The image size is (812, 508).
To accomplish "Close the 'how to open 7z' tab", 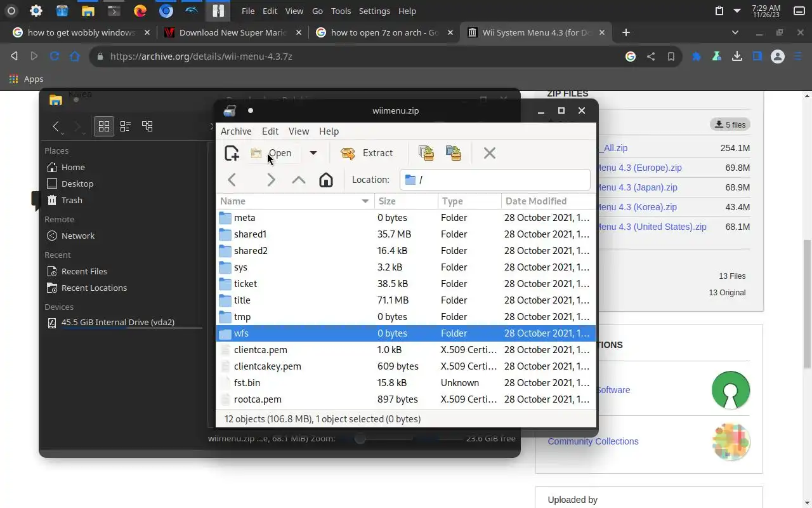I will click(451, 32).
